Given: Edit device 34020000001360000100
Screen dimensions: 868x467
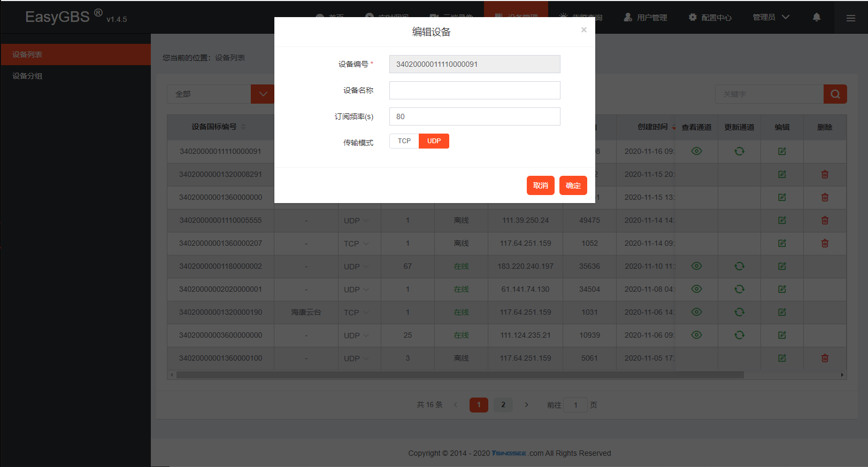Looking at the screenshot, I should click(x=782, y=358).
